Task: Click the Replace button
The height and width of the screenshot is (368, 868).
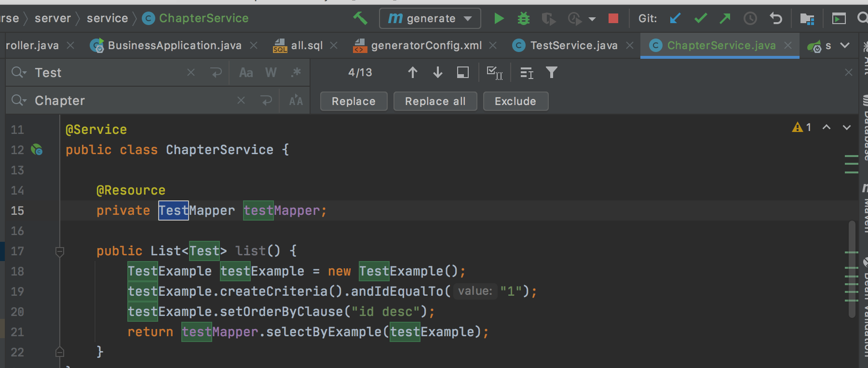Action: [353, 101]
